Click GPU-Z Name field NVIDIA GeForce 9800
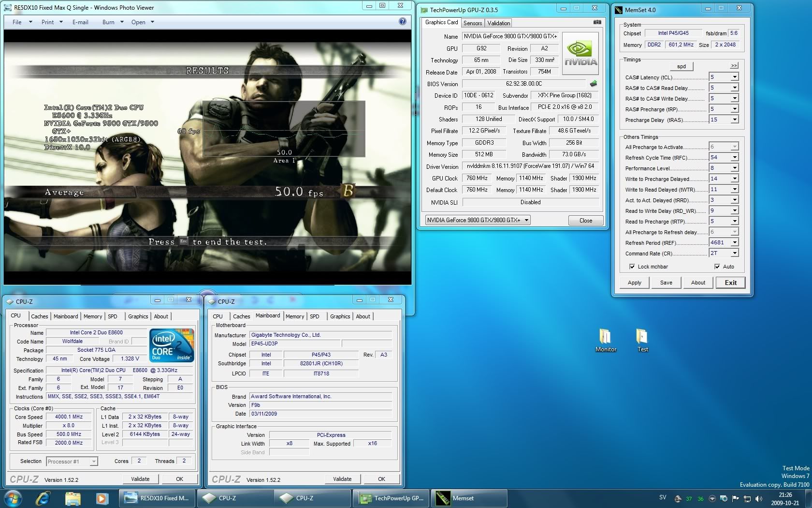 point(510,36)
